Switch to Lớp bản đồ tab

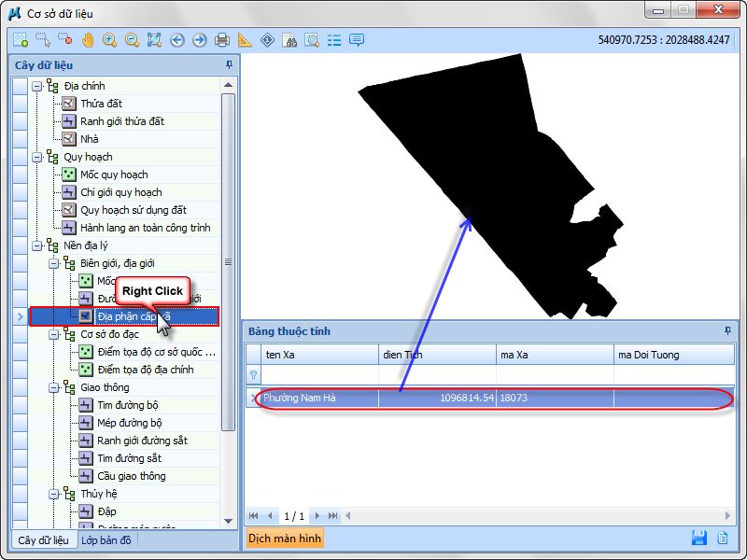tap(106, 539)
